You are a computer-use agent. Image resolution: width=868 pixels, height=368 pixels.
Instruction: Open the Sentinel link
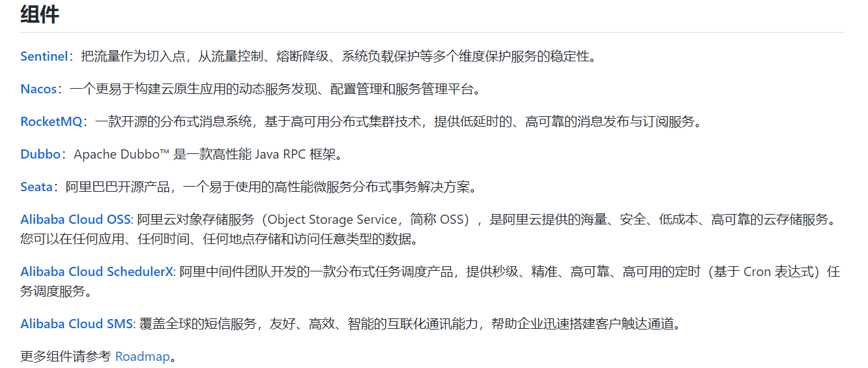(x=44, y=56)
